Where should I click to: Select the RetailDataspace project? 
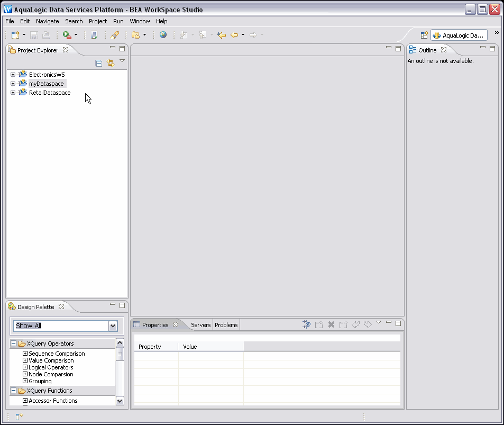point(50,93)
